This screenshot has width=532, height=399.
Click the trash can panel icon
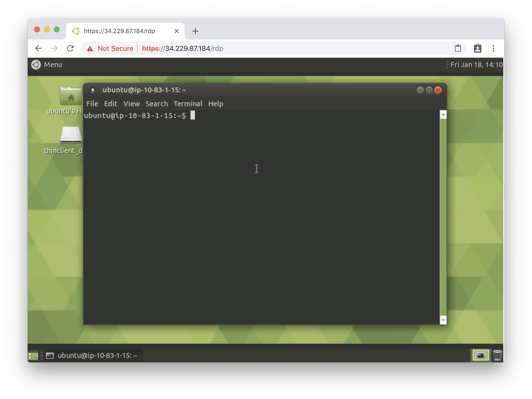click(x=497, y=356)
